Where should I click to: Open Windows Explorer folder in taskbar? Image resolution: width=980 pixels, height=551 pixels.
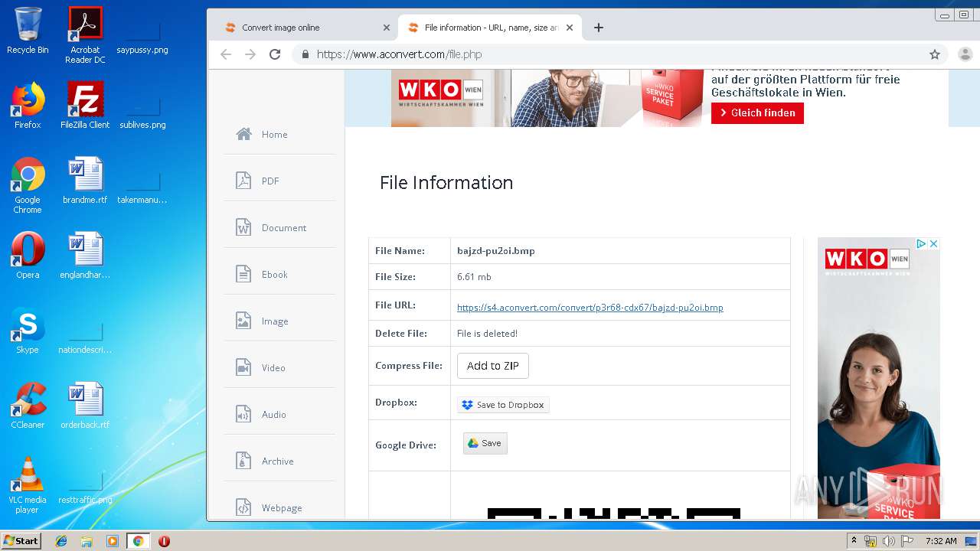coord(87,541)
